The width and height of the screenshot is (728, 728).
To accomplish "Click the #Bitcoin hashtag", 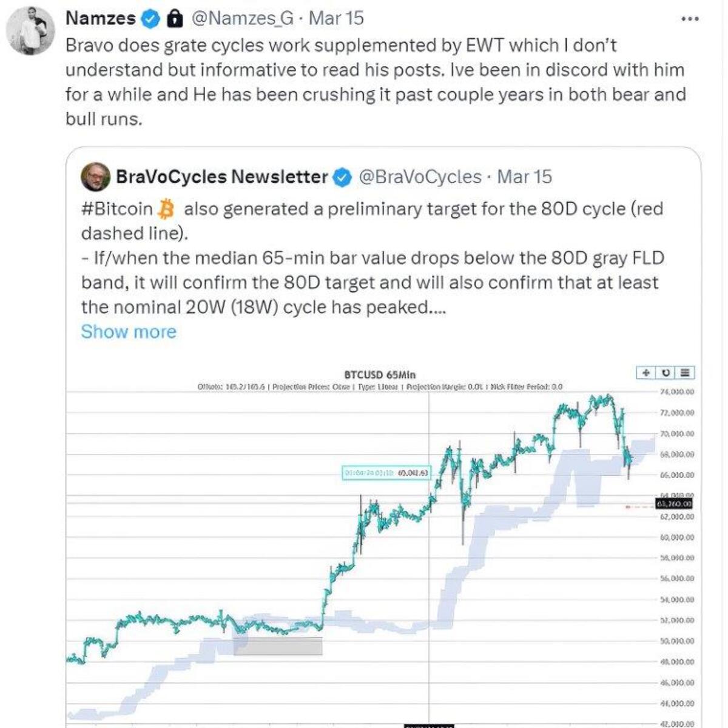I will tap(116, 209).
